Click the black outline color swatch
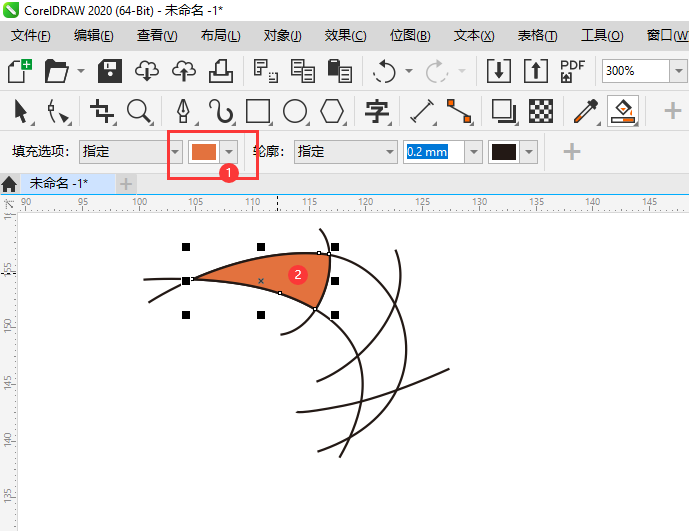Image resolution: width=689 pixels, height=531 pixels. (x=504, y=152)
